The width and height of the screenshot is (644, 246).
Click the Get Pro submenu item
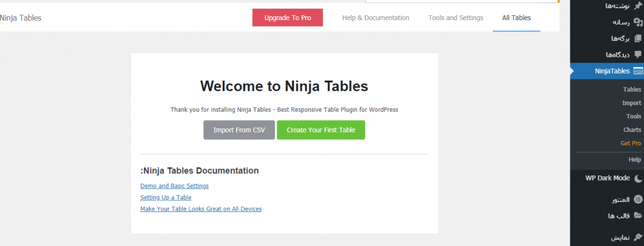pyautogui.click(x=631, y=143)
